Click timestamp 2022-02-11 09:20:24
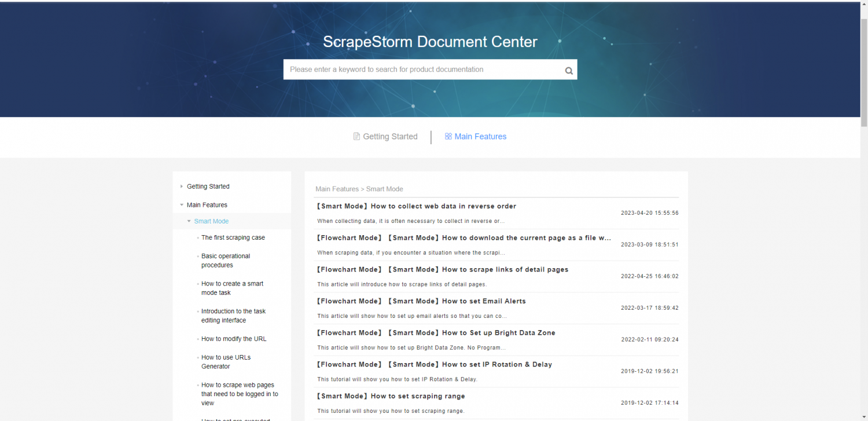The image size is (868, 421). pyautogui.click(x=650, y=339)
